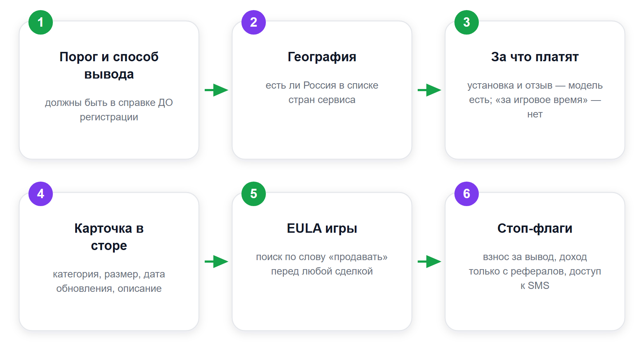The image size is (644, 352).
Task: Click the text about Россия в списке стран
Action: (x=322, y=93)
